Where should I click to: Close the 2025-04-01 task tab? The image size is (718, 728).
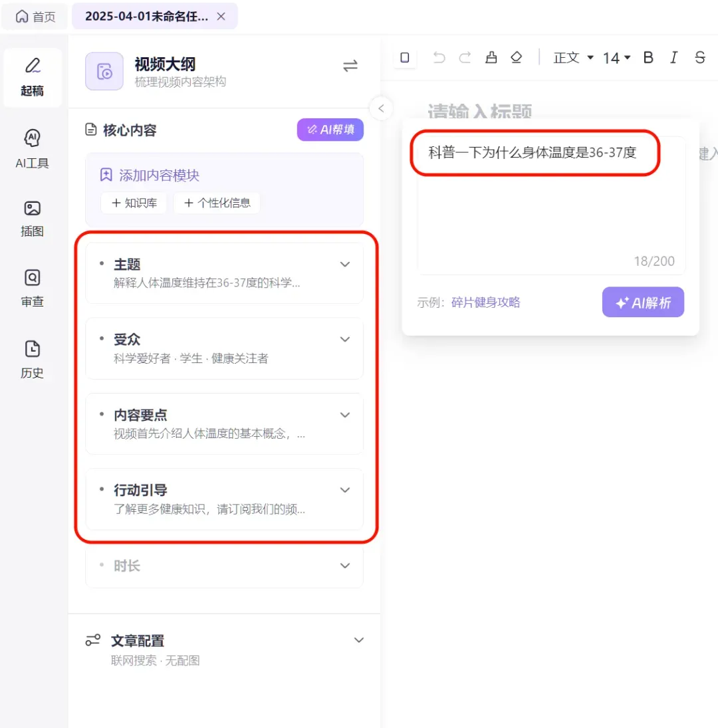point(221,16)
